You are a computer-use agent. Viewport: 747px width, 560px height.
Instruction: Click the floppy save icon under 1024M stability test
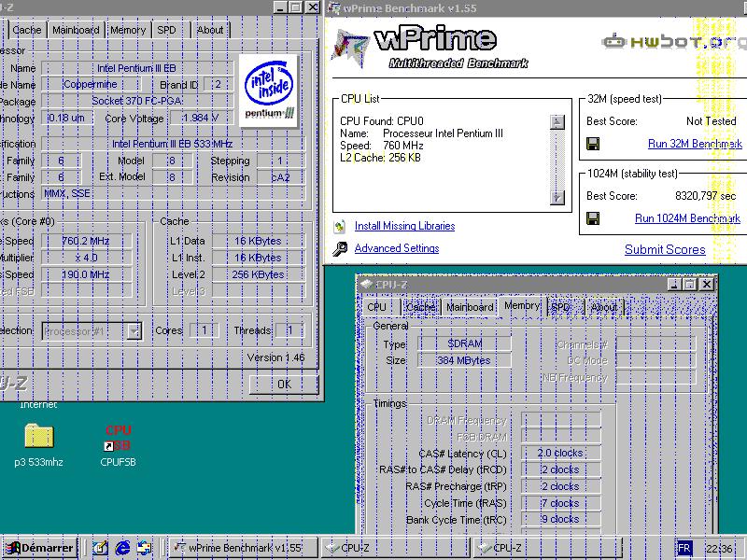click(593, 218)
